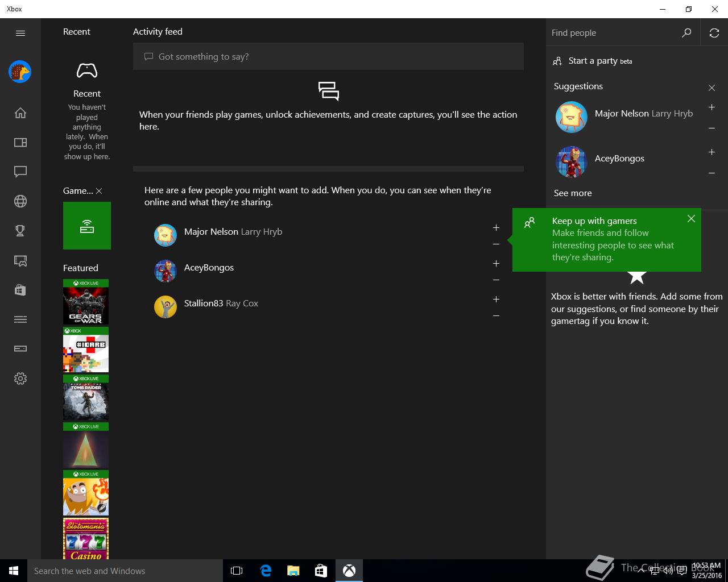
Task: Dismiss Major Nelson in activity feed list
Action: click(x=496, y=244)
